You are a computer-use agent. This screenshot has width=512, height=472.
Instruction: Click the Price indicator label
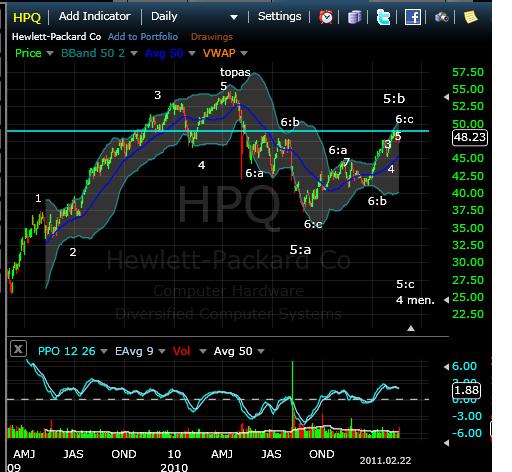pos(28,53)
